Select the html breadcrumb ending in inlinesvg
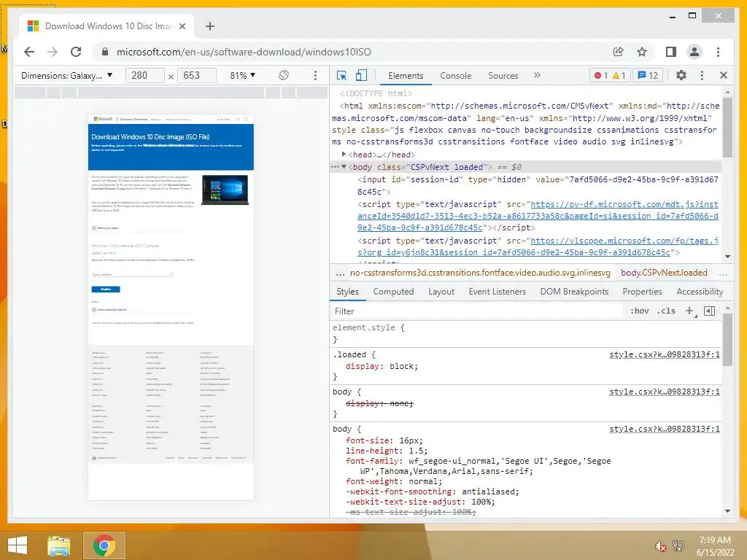Screen dimensions: 747x560 tap(480, 273)
